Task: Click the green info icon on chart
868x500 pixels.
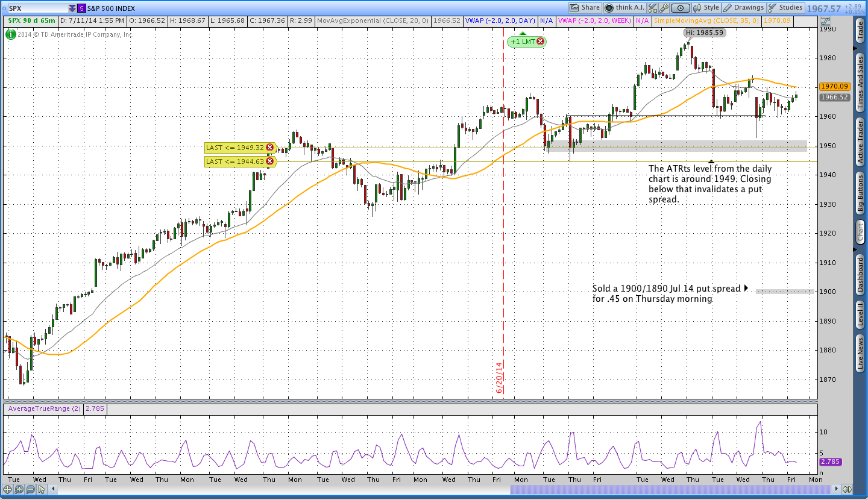Action: (10, 34)
